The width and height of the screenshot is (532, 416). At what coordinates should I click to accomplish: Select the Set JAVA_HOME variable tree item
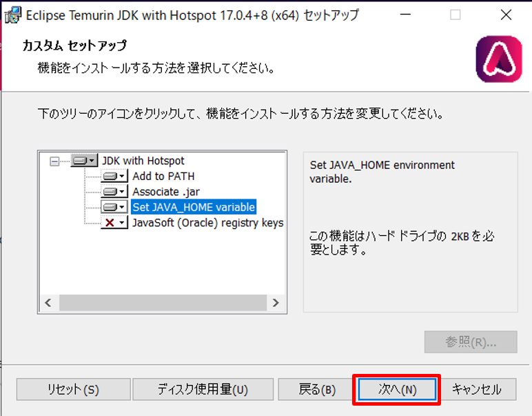coord(194,207)
